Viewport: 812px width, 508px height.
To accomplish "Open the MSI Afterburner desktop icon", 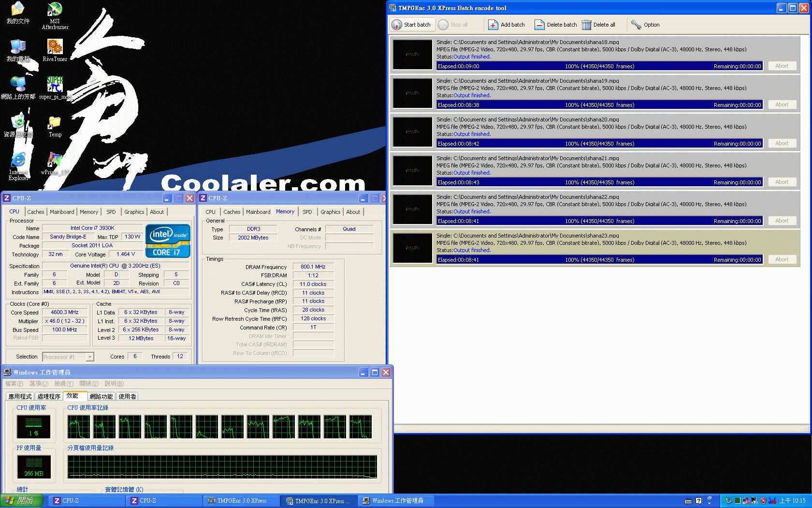I will (x=55, y=15).
